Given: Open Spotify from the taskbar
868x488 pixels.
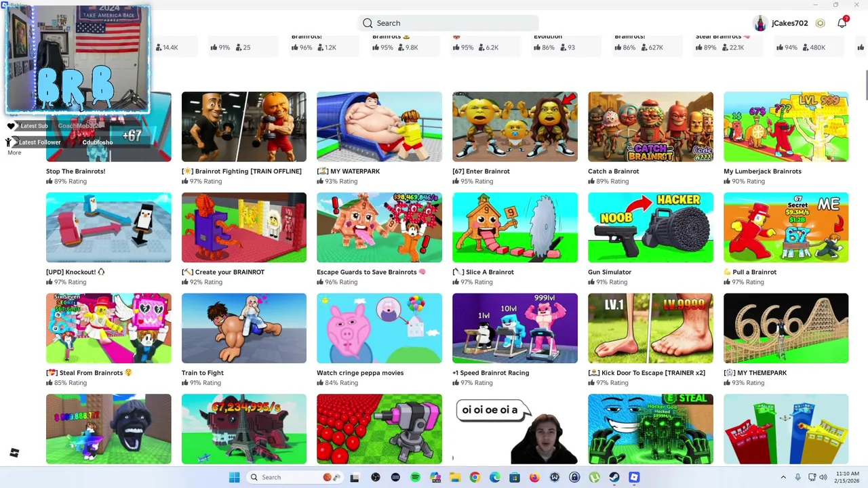Looking at the screenshot, I should pyautogui.click(x=415, y=477).
